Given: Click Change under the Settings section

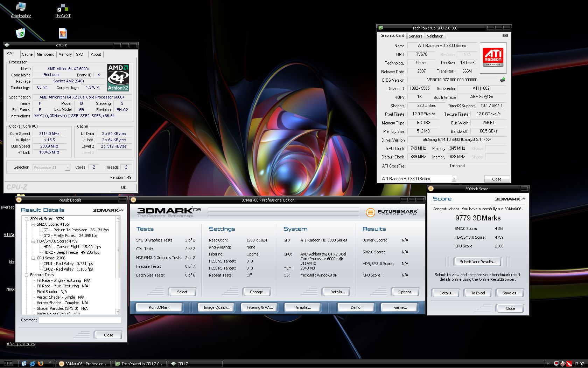Looking at the screenshot, I should (x=258, y=292).
